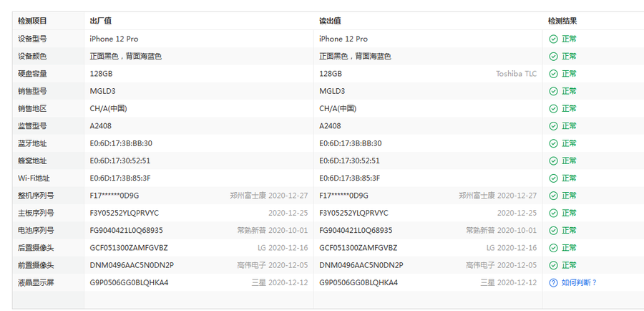This screenshot has height=311, width=644.
Task: Click the green check icon in 设备型号 row
Action: 553,39
